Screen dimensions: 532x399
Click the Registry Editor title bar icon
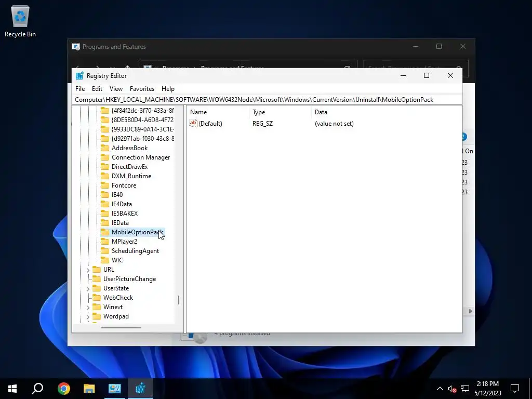point(79,76)
